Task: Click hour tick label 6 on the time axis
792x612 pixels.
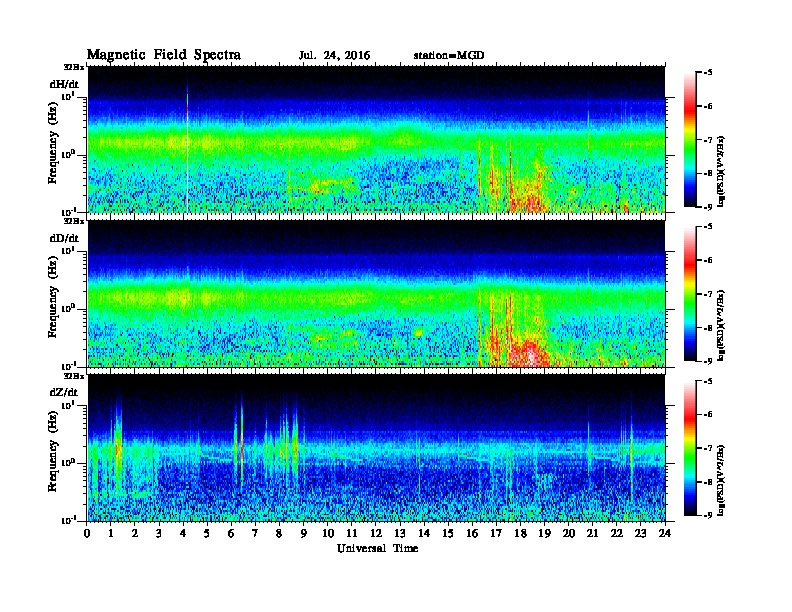Action: 231,533
